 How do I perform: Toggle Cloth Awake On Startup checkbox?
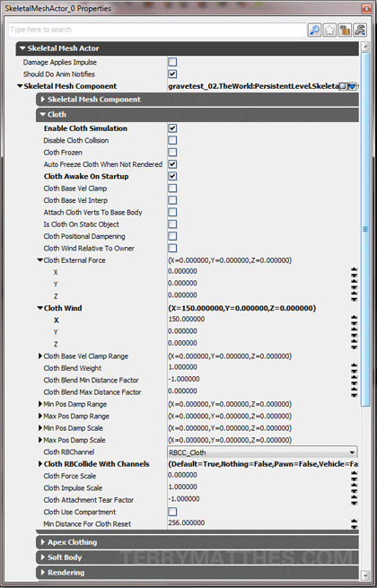[172, 176]
